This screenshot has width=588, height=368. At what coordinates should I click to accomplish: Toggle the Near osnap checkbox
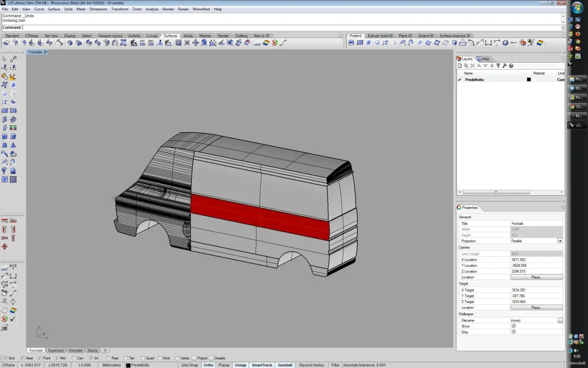coord(22,358)
